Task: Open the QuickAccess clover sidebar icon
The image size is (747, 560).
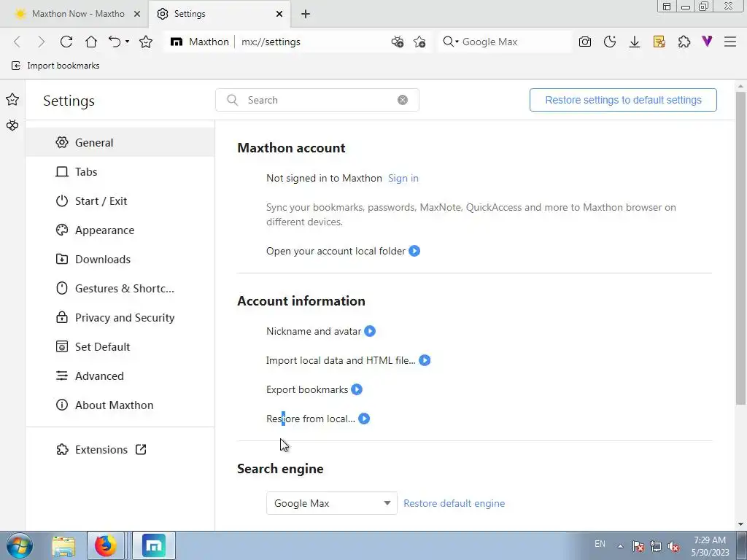Action: 12,125
